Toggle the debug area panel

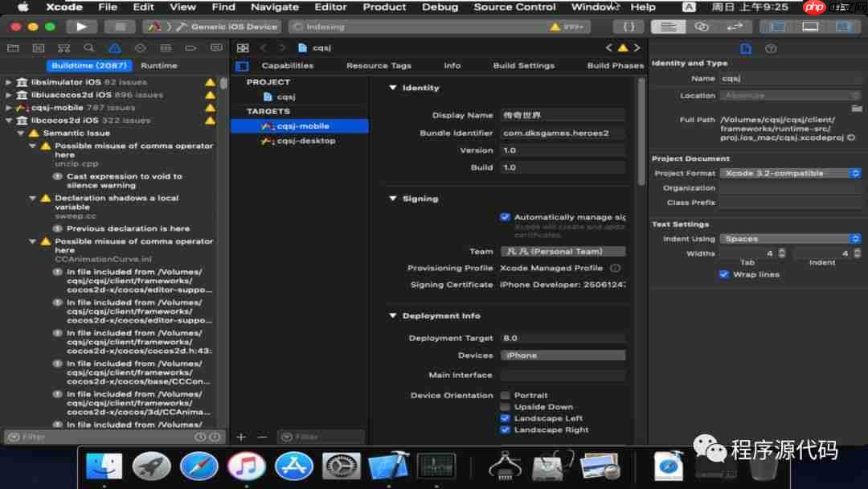(810, 27)
